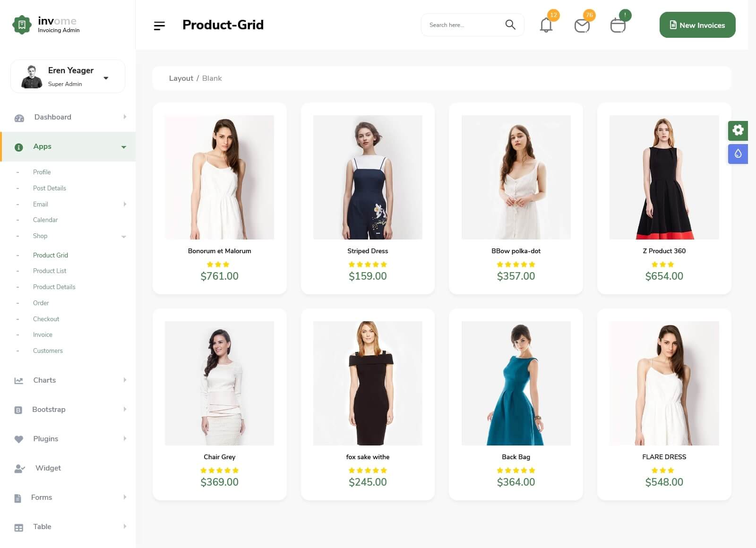Viewport: 756px width, 548px height.
Task: Toggle the hamburger sidebar menu
Action: tap(159, 26)
